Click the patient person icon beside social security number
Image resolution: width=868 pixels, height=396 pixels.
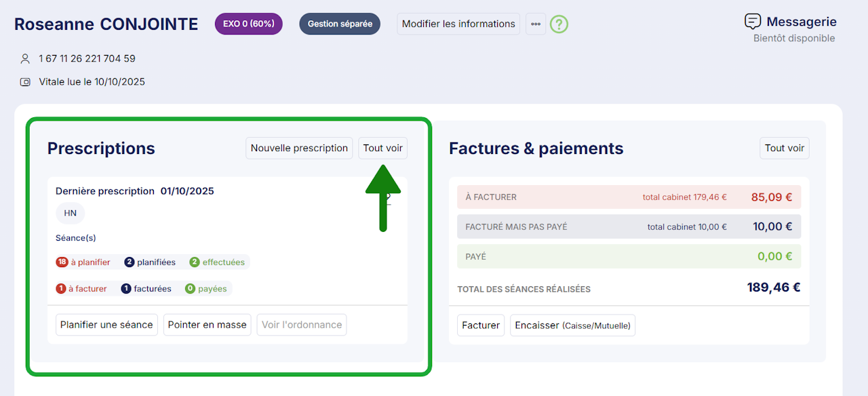[26, 59]
